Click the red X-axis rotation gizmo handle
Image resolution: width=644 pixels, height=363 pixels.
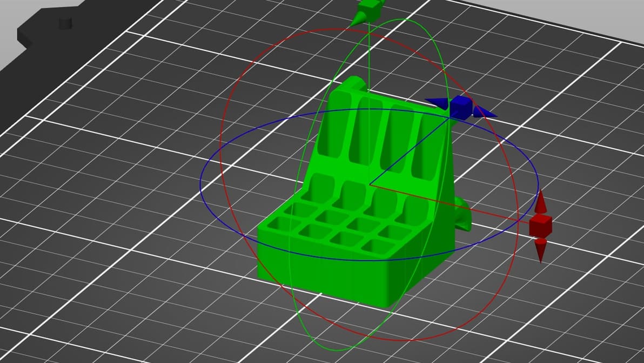coord(540,226)
